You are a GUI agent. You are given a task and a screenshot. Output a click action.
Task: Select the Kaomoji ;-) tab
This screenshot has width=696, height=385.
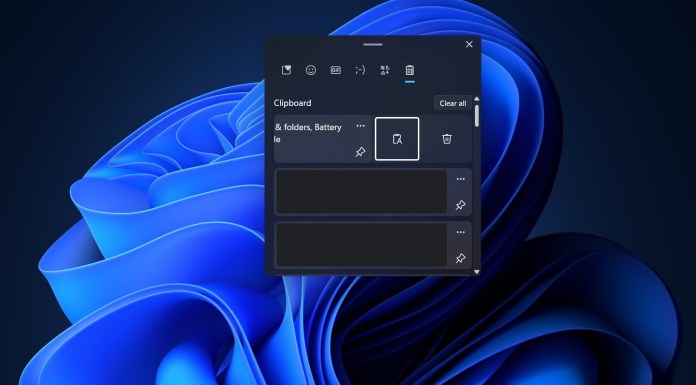[360, 70]
